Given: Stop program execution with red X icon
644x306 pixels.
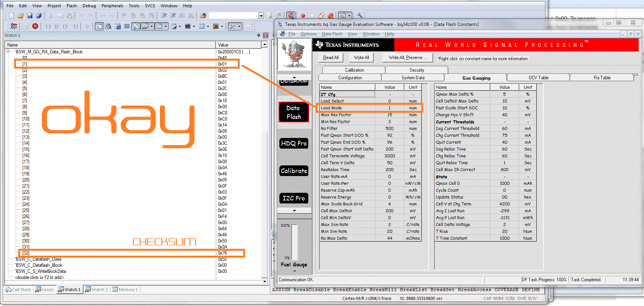Looking at the screenshot, I should coord(35,26).
